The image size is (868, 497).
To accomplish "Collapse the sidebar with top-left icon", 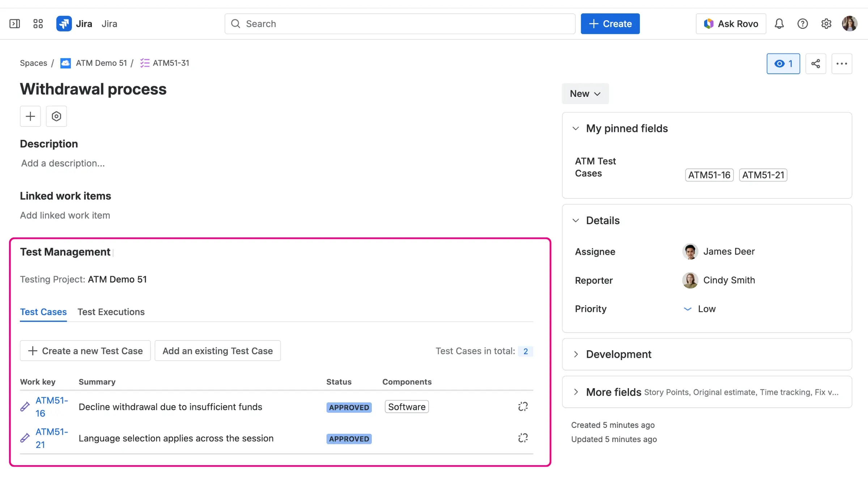I will click(x=15, y=23).
